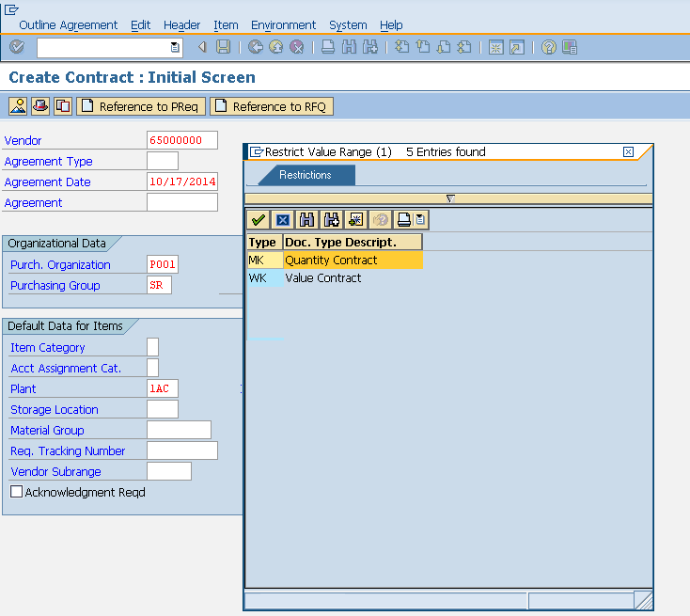Click the Req. Tracking Number field
Screen dimensions: 690x616
(x=182, y=450)
